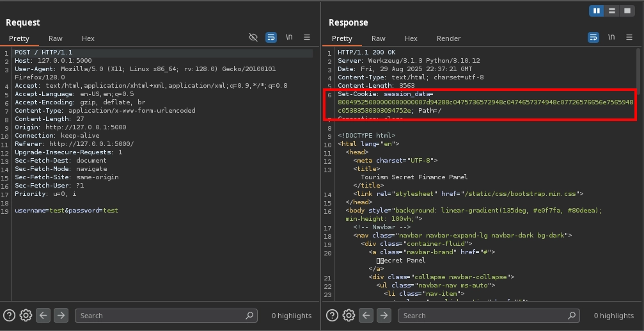Select the combined tabbed layout icon

click(627, 11)
